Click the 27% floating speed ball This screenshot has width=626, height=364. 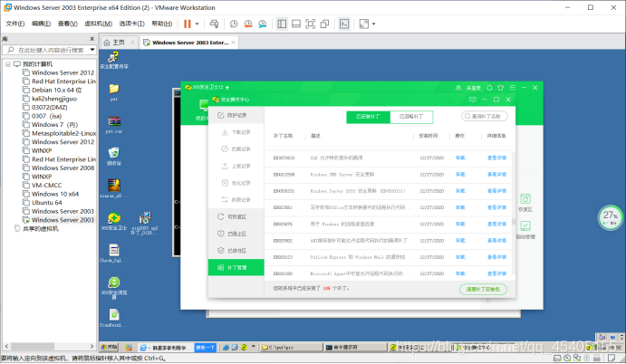[611, 217]
